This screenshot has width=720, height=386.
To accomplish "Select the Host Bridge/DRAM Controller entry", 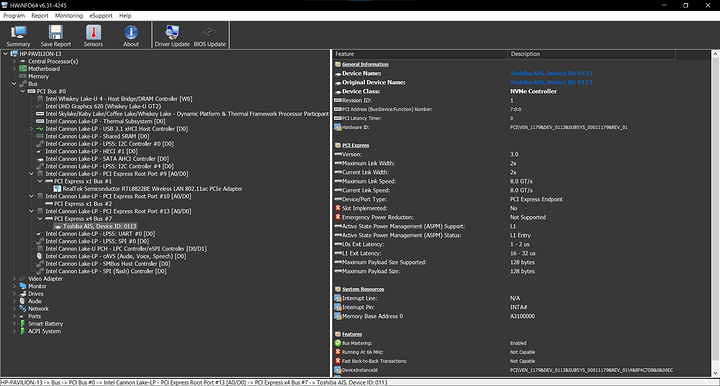I will click(x=118, y=99).
